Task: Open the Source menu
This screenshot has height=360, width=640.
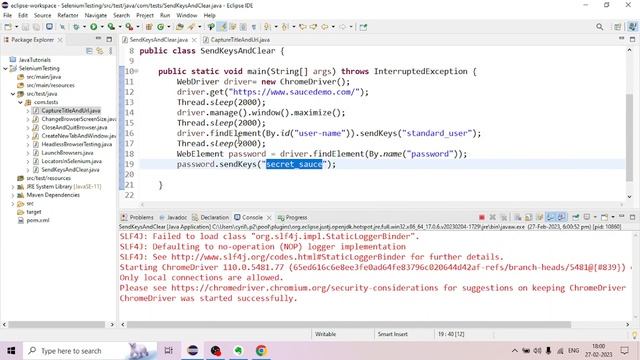Action: coord(42,16)
